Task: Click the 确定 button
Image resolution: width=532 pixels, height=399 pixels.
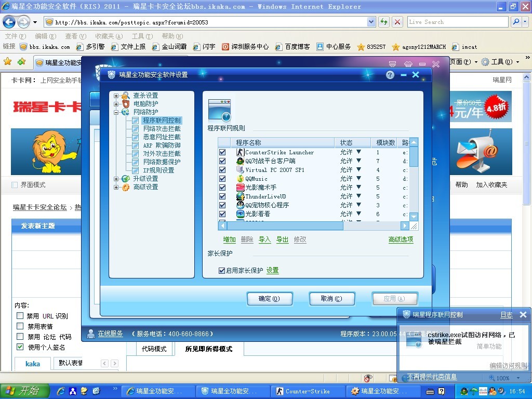Action: point(270,299)
